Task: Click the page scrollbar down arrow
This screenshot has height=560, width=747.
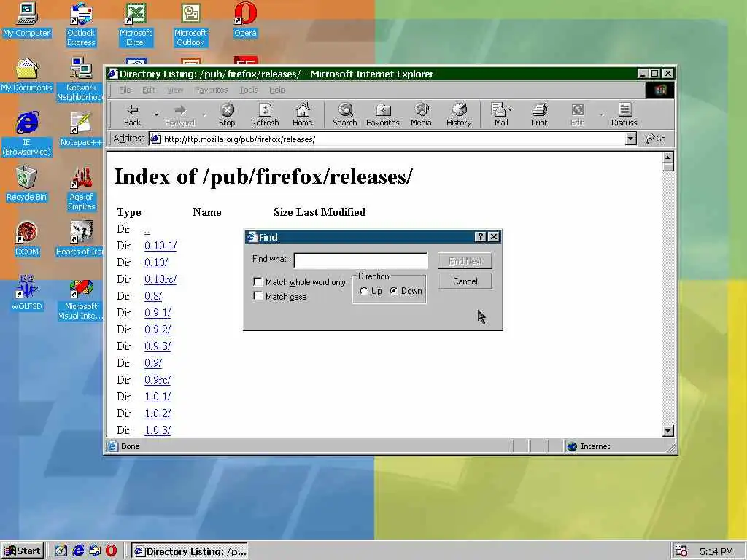Action: pyautogui.click(x=668, y=430)
